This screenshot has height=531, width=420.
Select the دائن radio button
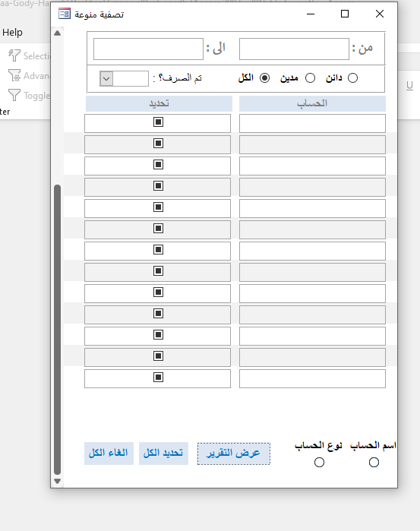(352, 78)
